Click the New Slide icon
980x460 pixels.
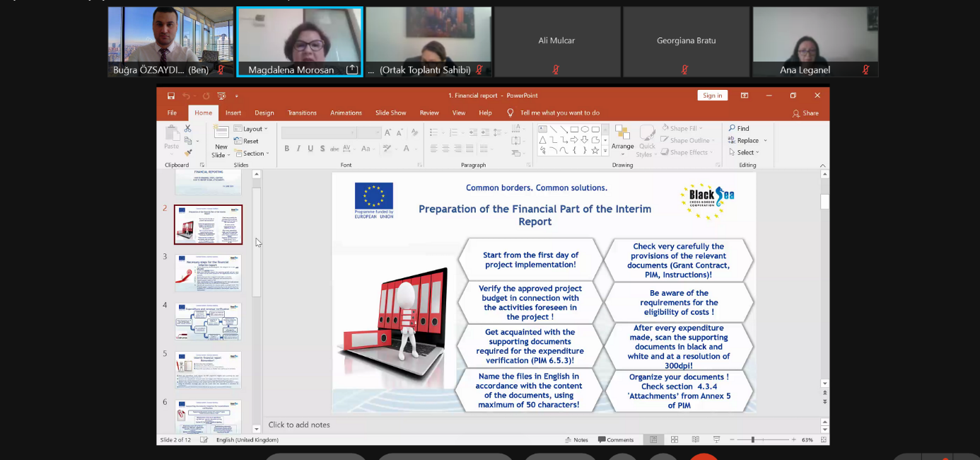[221, 134]
